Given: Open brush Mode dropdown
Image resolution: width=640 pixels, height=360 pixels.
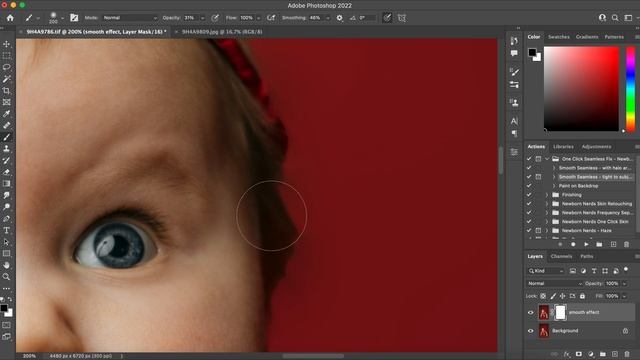Looking at the screenshot, I should point(130,18).
